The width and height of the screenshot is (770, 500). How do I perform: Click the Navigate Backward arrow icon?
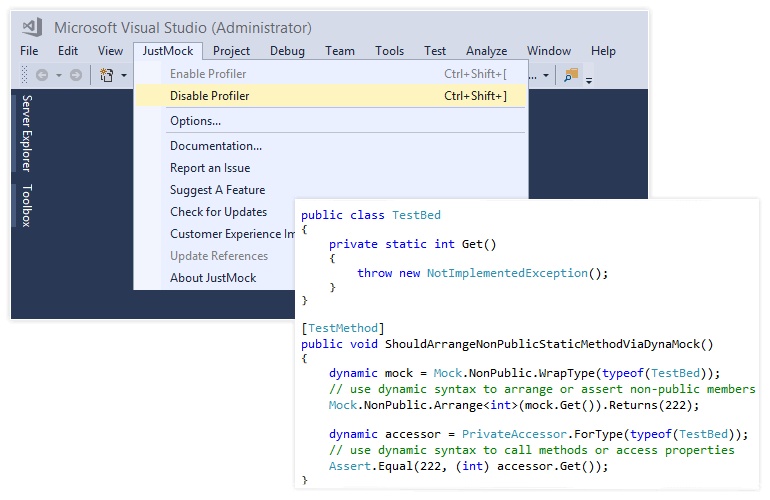[42, 75]
